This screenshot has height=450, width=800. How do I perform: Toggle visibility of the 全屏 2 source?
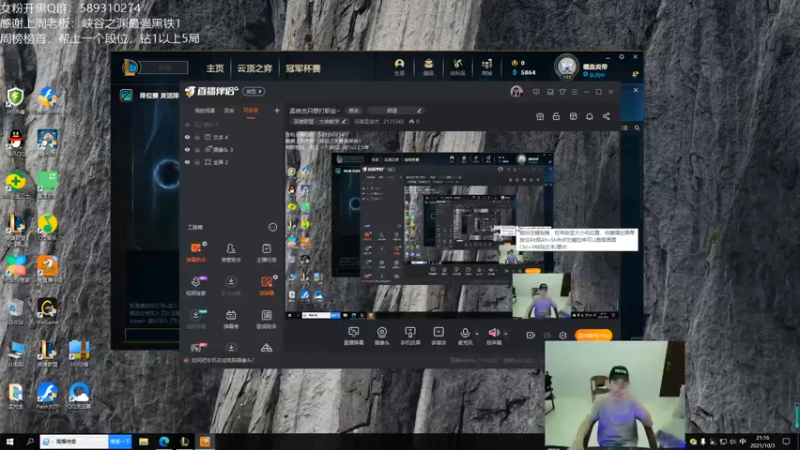coord(187,162)
